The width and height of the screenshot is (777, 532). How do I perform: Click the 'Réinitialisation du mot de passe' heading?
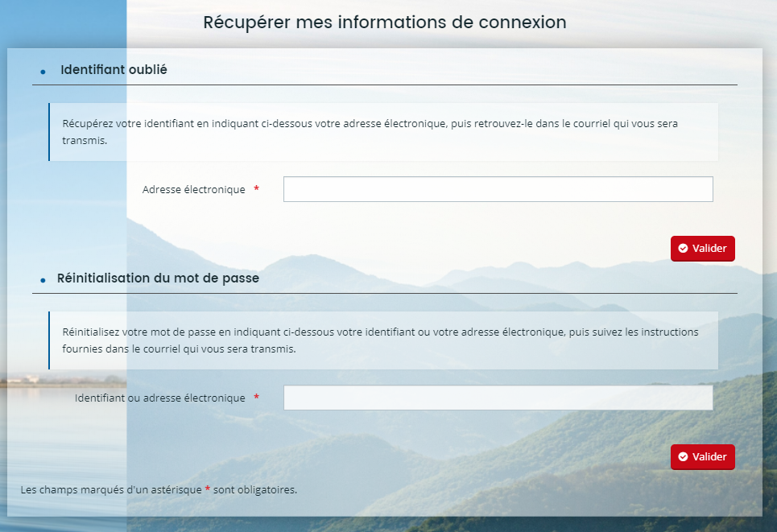pos(158,278)
